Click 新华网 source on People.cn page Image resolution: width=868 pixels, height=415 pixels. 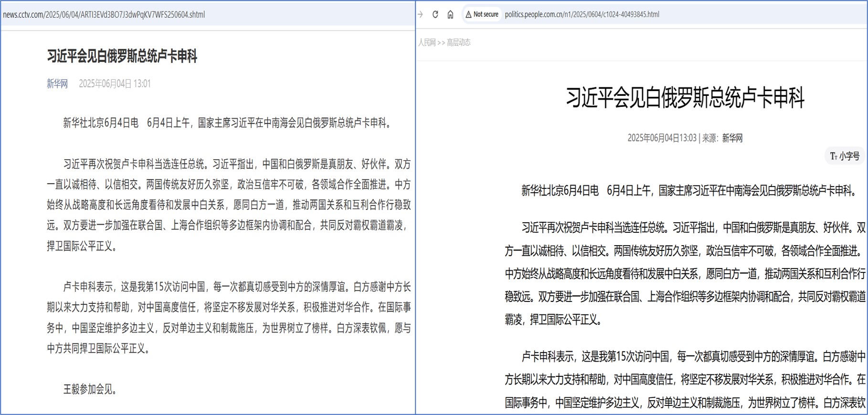pyautogui.click(x=732, y=138)
